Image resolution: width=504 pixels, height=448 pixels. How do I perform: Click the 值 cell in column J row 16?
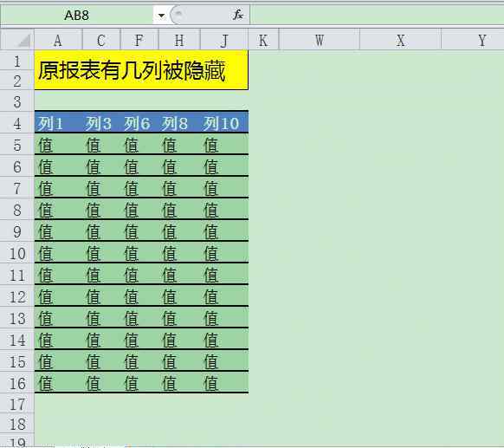click(x=224, y=383)
